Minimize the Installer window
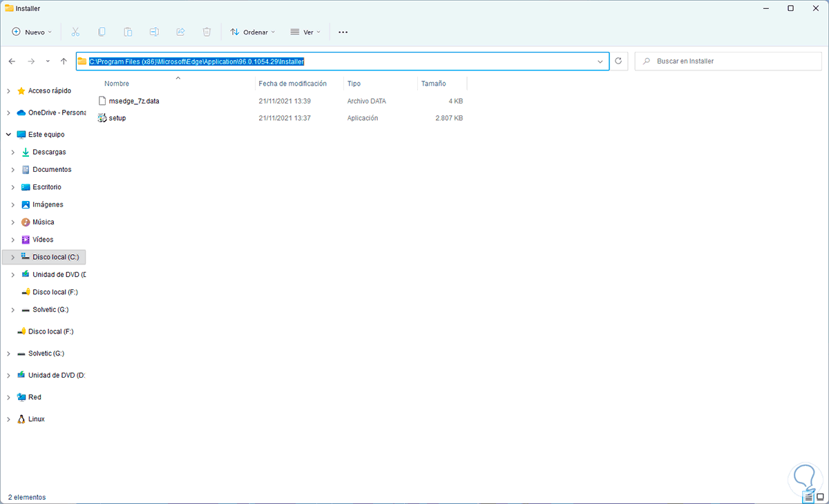 pyautogui.click(x=766, y=8)
